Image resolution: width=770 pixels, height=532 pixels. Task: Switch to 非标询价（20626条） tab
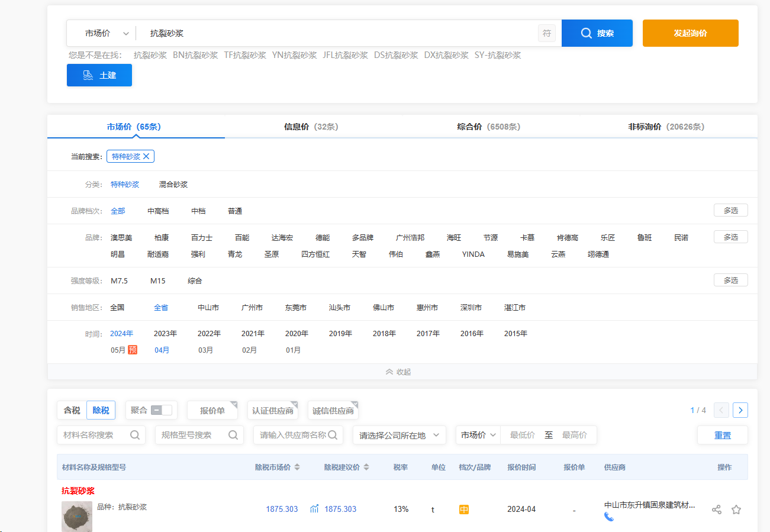(x=666, y=127)
